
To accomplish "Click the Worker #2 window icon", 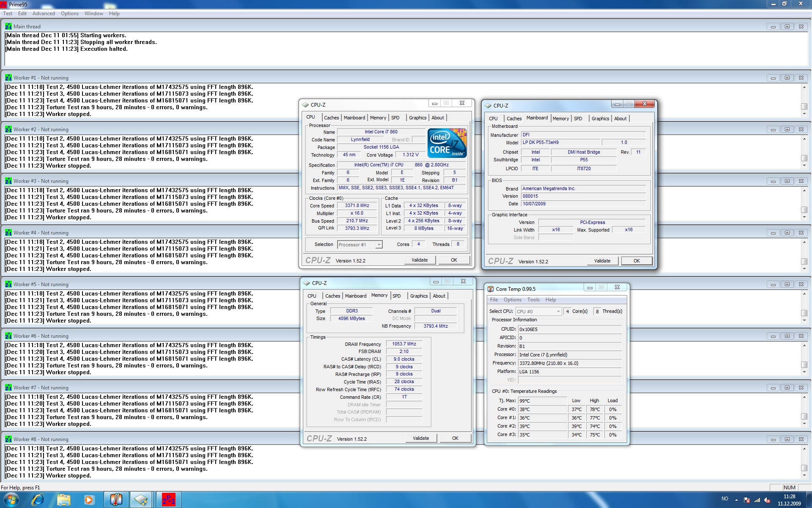I will tap(8, 129).
